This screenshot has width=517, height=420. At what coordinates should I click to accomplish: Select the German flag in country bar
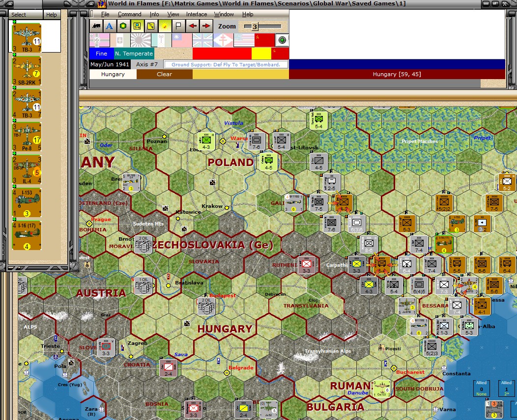point(100,40)
